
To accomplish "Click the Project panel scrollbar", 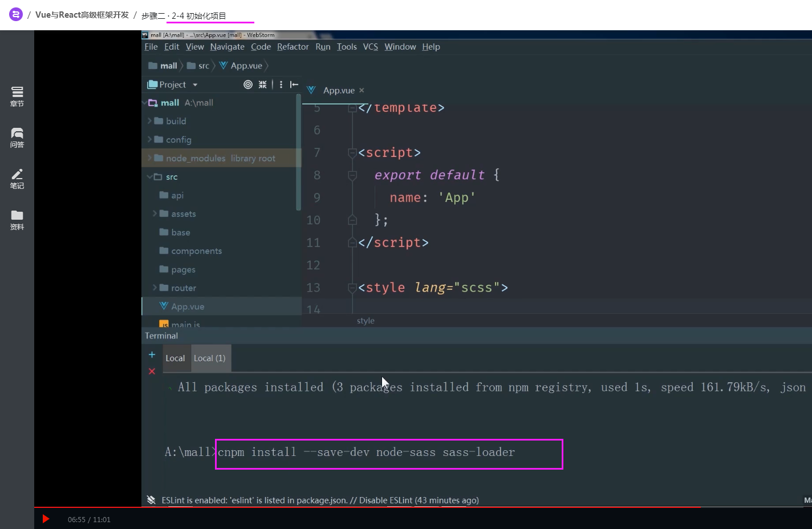I will click(x=298, y=152).
